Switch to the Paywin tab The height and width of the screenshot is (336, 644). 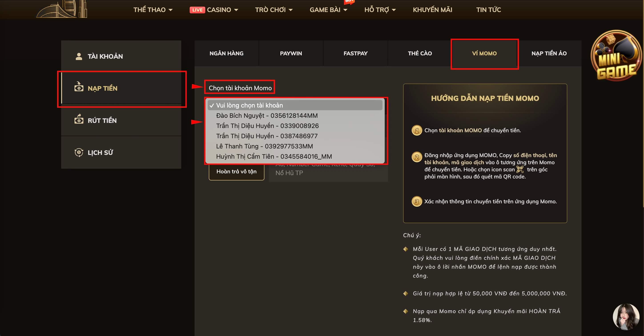pos(291,53)
